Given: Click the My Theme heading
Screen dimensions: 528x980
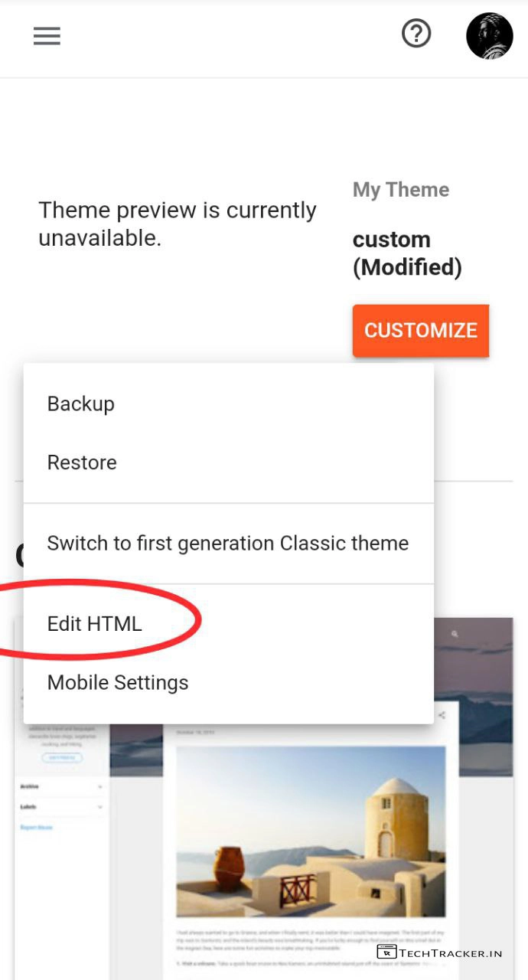Looking at the screenshot, I should (401, 190).
